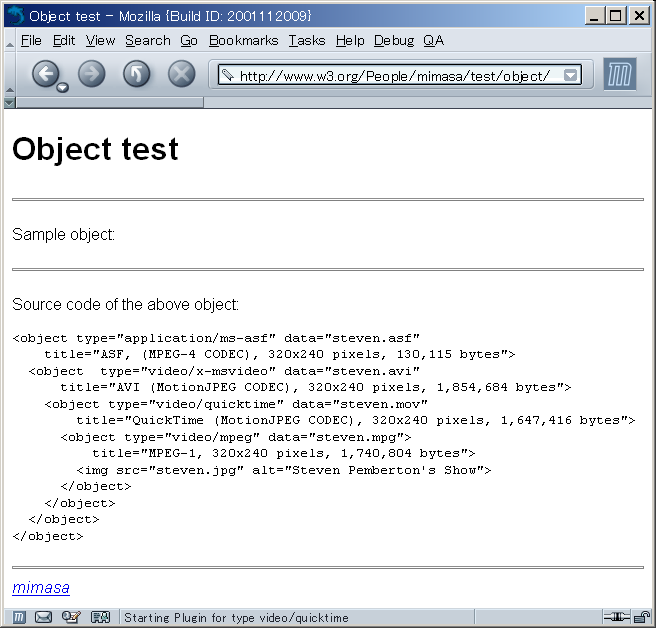This screenshot has width=656, height=628.
Task: Collapse the personal toolbar grippy
Action: click(10, 102)
